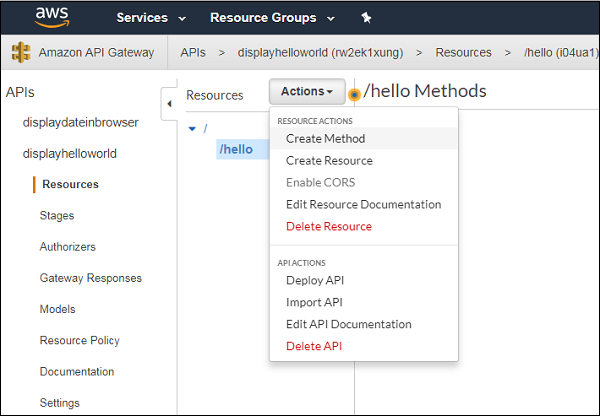600x416 pixels.
Task: Click the pin shortcut icon in header
Action: click(366, 18)
